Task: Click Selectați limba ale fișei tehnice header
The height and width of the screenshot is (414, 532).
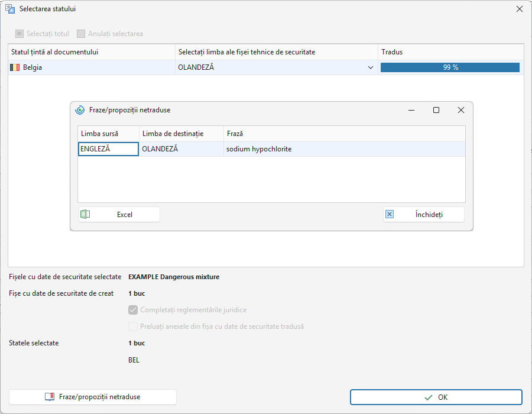Action: [x=277, y=52]
